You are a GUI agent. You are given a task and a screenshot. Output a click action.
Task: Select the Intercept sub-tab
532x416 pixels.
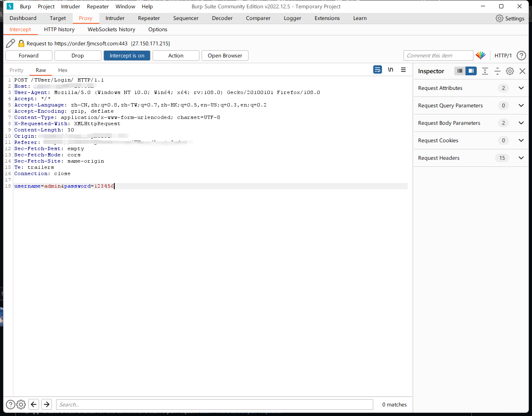(x=20, y=30)
